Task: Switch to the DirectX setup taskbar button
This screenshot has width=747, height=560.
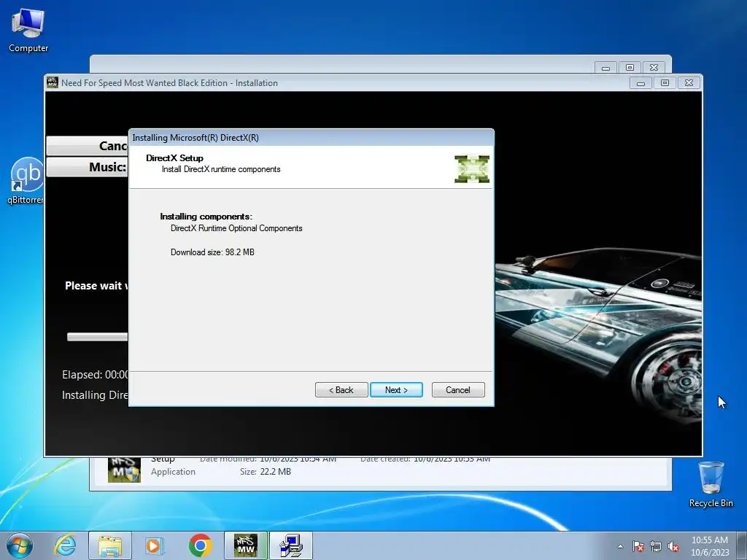Action: tap(291, 545)
